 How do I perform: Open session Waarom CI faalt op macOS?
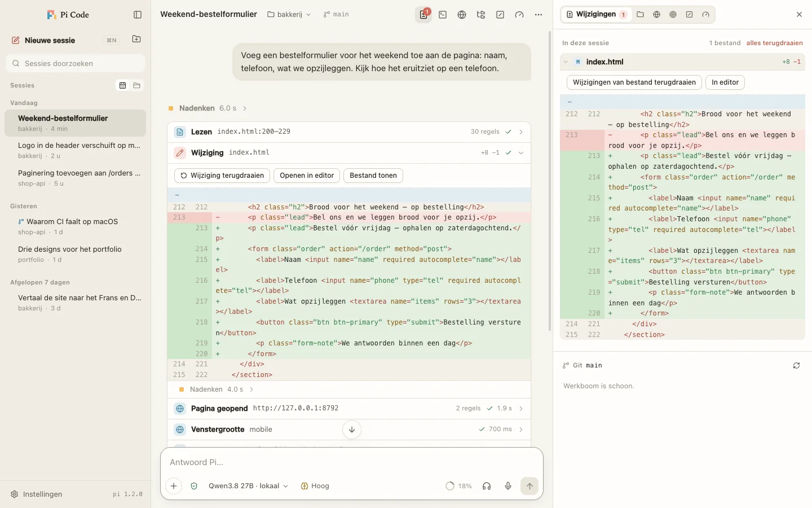75,226
